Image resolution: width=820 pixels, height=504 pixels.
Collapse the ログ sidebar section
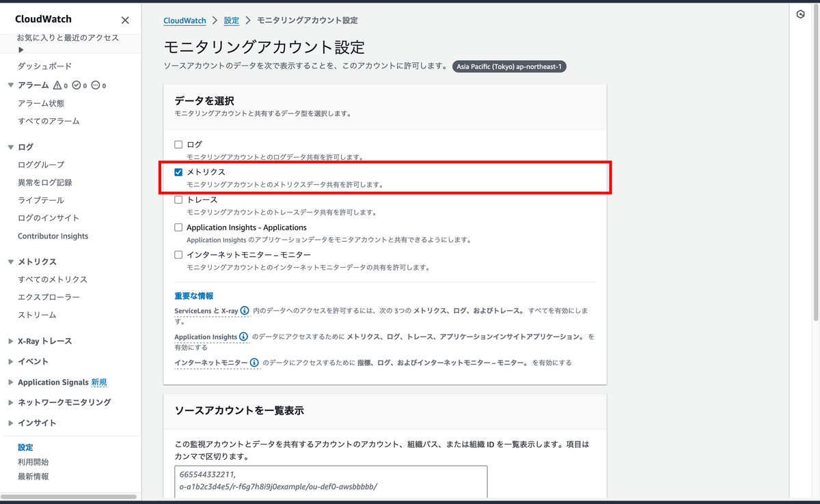pyautogui.click(x=10, y=147)
